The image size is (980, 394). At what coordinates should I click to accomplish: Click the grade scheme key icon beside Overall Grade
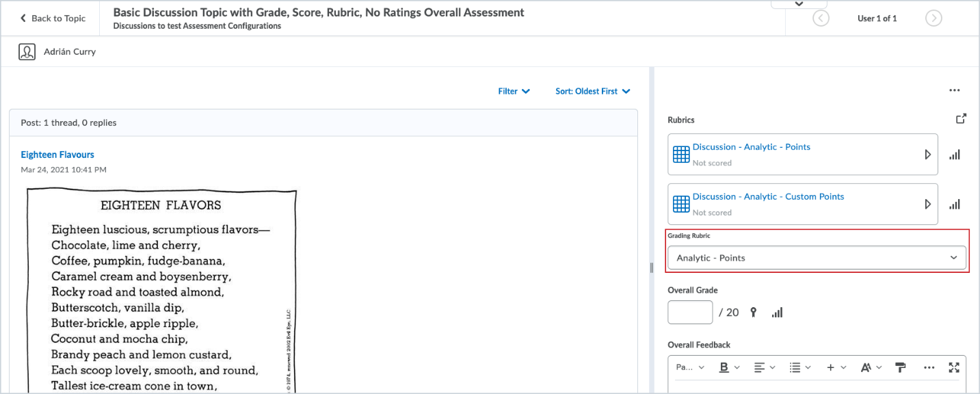click(753, 312)
